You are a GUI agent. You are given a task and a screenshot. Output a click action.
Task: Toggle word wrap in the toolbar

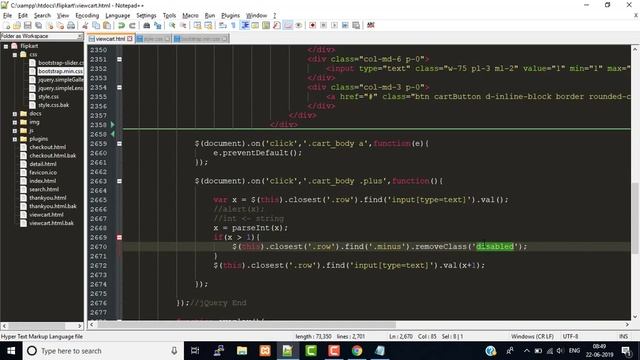pyautogui.click(x=222, y=25)
